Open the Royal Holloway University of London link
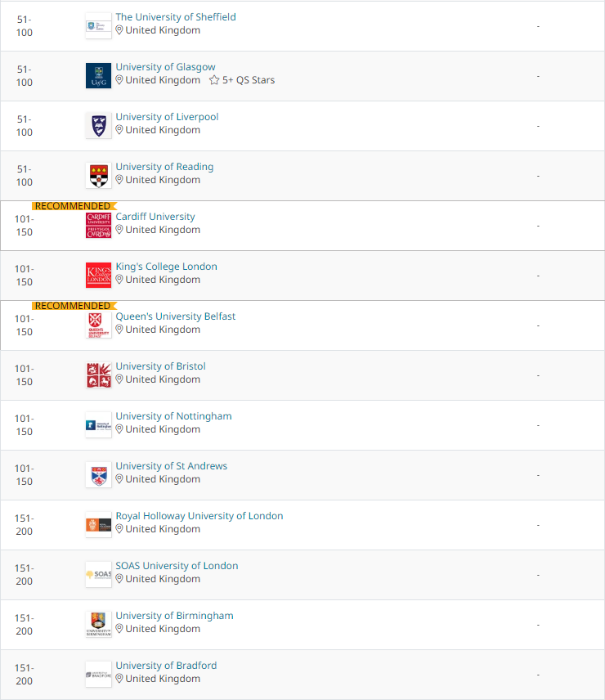Image resolution: width=605 pixels, height=700 pixels. pos(199,516)
